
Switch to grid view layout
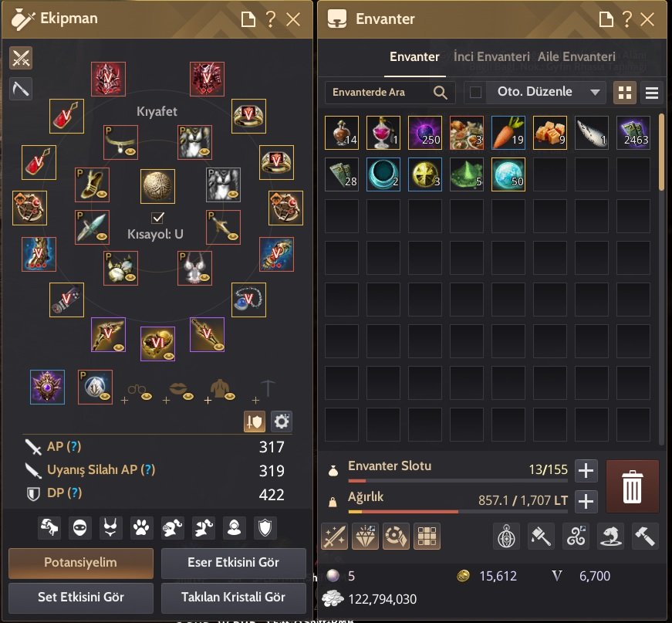click(624, 92)
